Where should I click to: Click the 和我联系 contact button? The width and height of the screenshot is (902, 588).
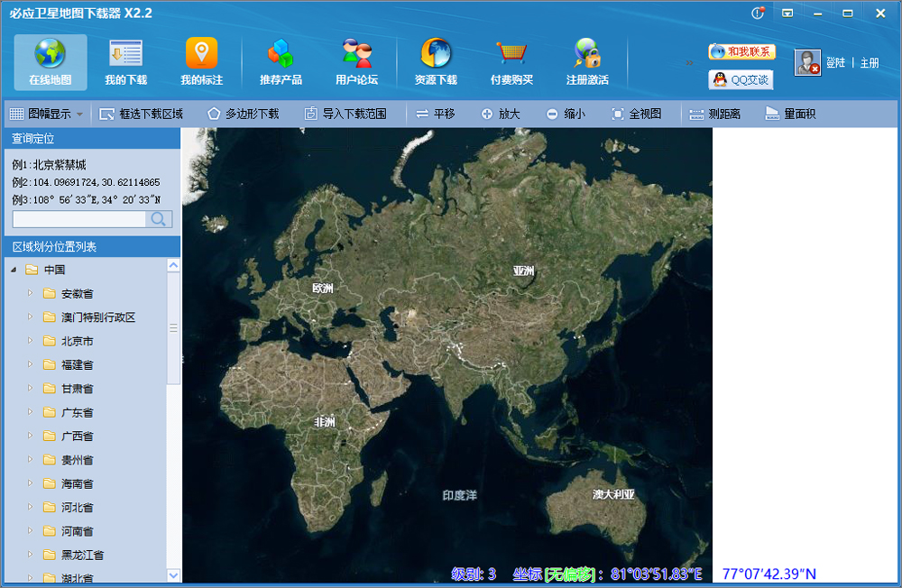pos(741,52)
